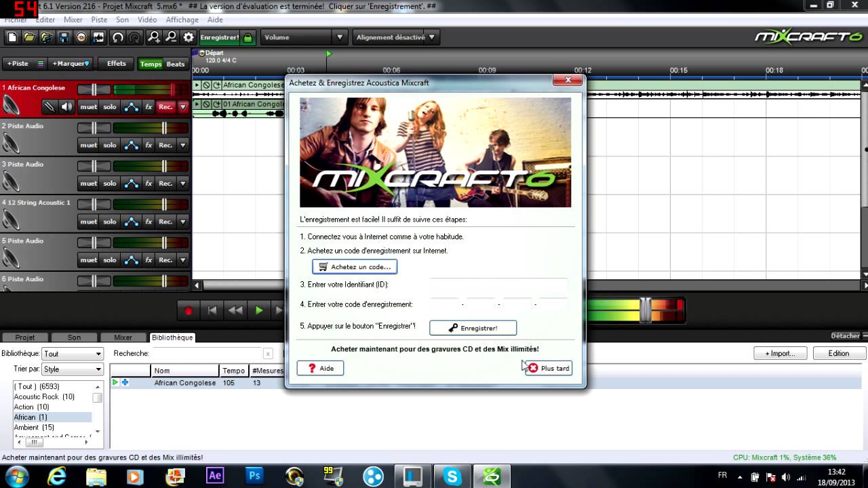Image resolution: width=868 pixels, height=488 pixels.
Task: Zoom in with the magnifier plus icon
Action: (x=155, y=37)
